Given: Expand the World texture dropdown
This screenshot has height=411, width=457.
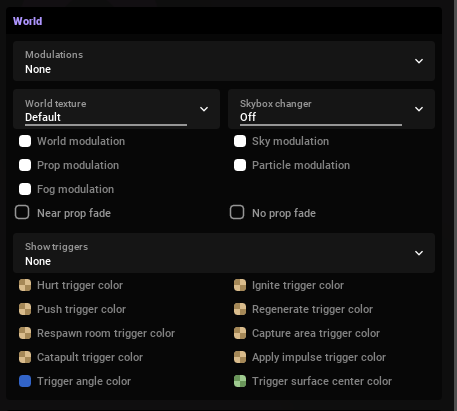Looking at the screenshot, I should (x=116, y=109).
